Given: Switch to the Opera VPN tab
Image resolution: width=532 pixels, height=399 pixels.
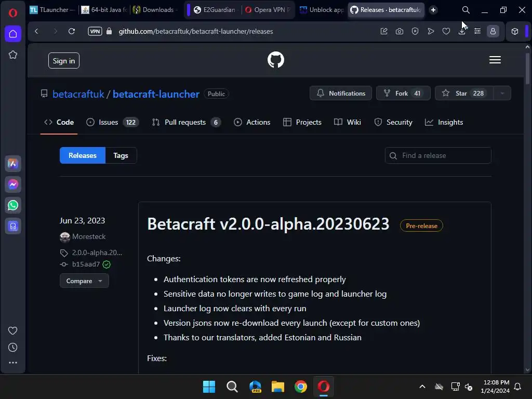Looking at the screenshot, I should pos(268,10).
